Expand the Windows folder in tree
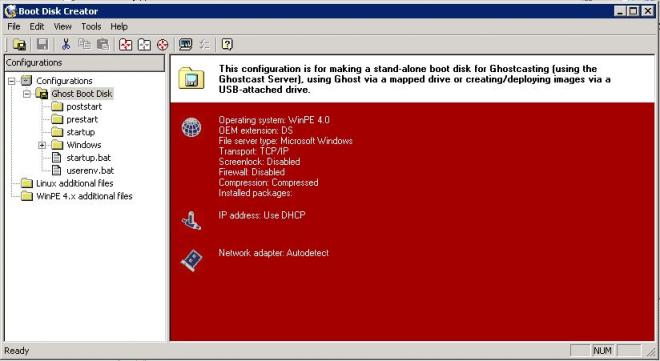This screenshot has width=660, height=361. [x=42, y=145]
